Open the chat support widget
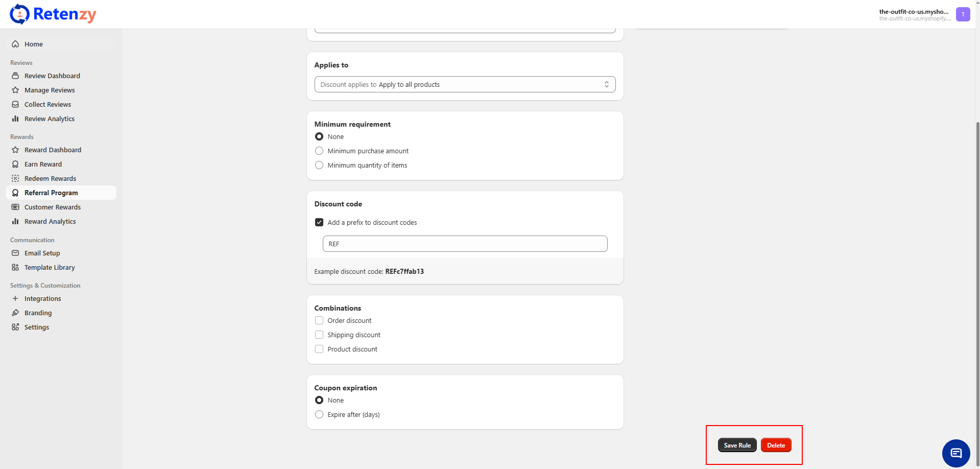Viewport: 980px width, 469px height. tap(956, 453)
